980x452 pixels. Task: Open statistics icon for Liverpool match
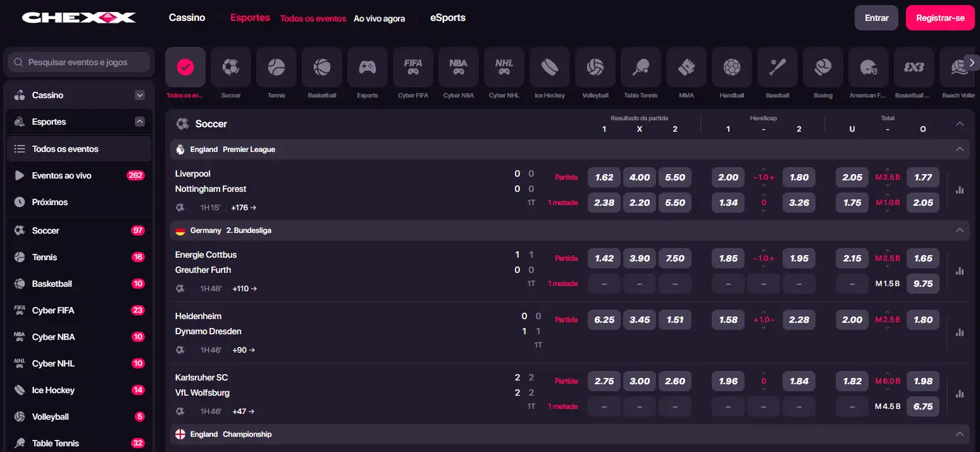pos(960,189)
